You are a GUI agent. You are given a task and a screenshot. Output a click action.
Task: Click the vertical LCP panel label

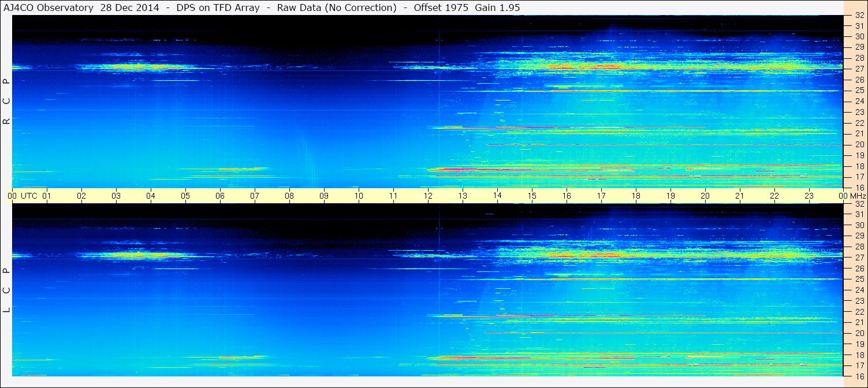pyautogui.click(x=6, y=290)
